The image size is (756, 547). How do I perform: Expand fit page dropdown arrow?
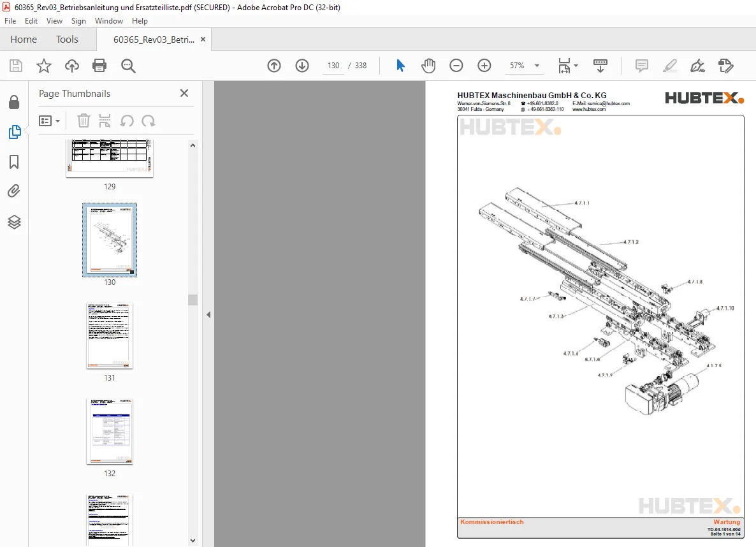576,66
